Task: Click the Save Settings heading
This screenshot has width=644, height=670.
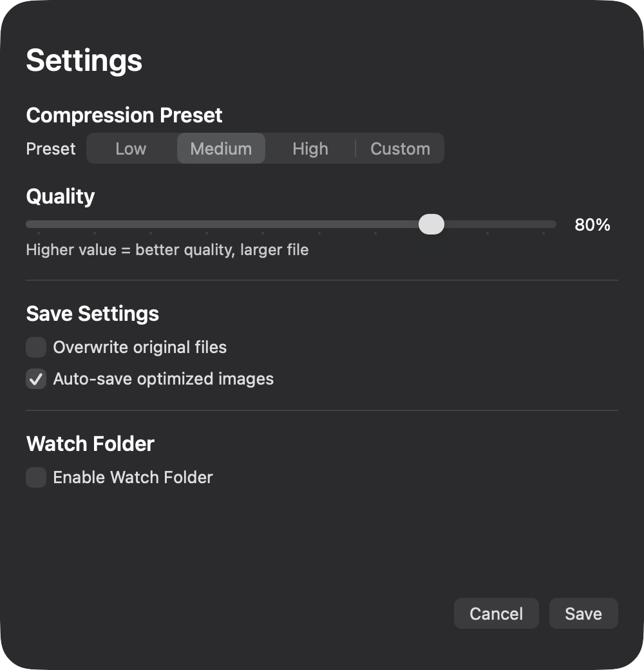Action: pyautogui.click(x=92, y=314)
